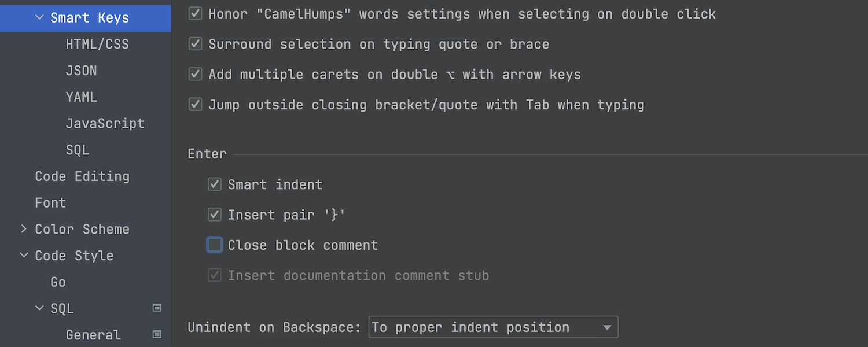This screenshot has width=868, height=347.
Task: Expand the Color Scheme section
Action: [24, 229]
